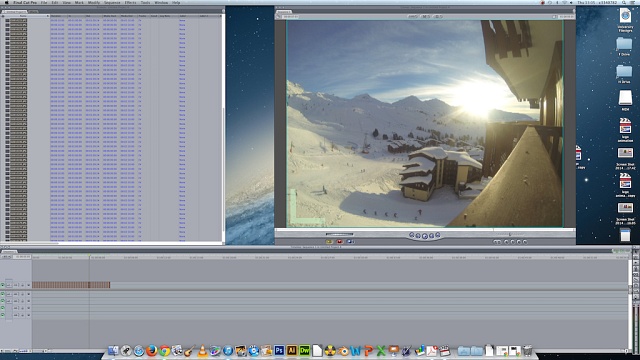Open Launchpad from the Dock
The width and height of the screenshot is (640, 360).
click(126, 351)
